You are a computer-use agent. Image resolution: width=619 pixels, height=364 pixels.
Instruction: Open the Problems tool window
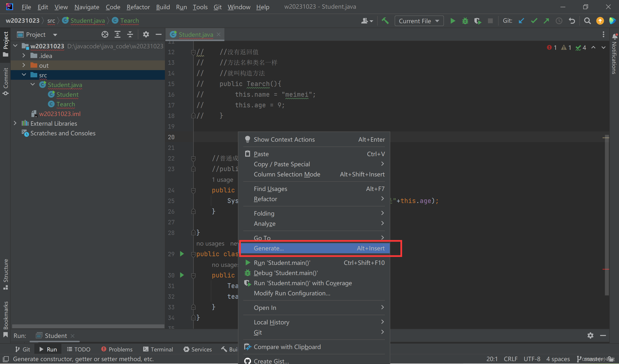pos(117,349)
